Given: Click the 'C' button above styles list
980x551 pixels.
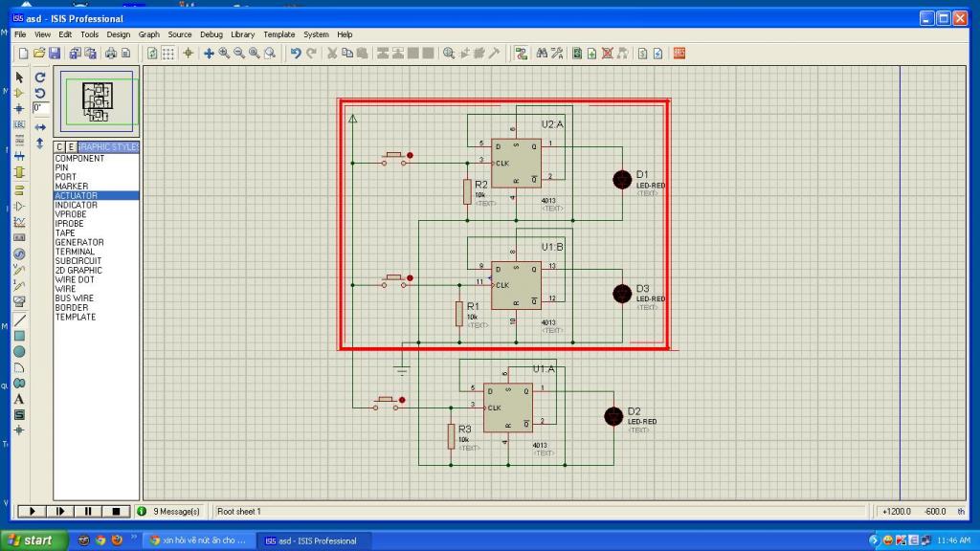Looking at the screenshot, I should click(59, 146).
